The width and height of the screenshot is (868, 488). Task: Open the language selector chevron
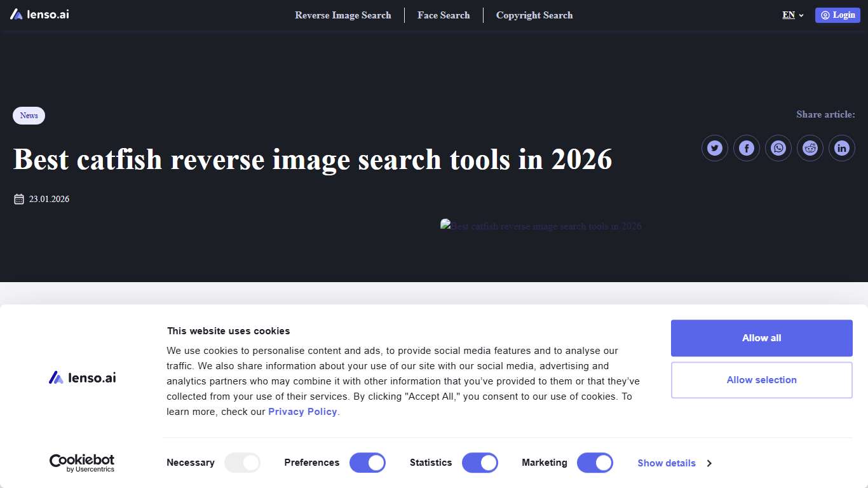(801, 15)
